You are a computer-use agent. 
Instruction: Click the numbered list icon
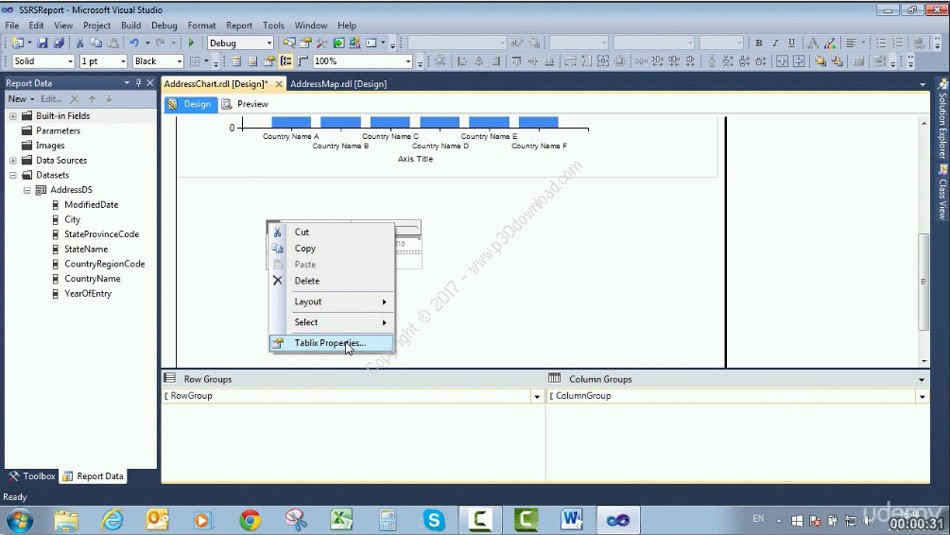click(898, 43)
